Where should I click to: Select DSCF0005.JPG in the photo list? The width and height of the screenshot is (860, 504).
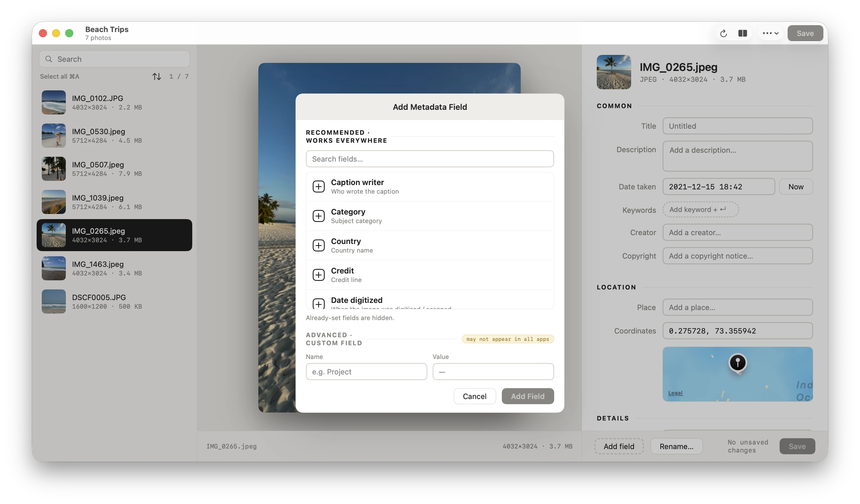[114, 302]
